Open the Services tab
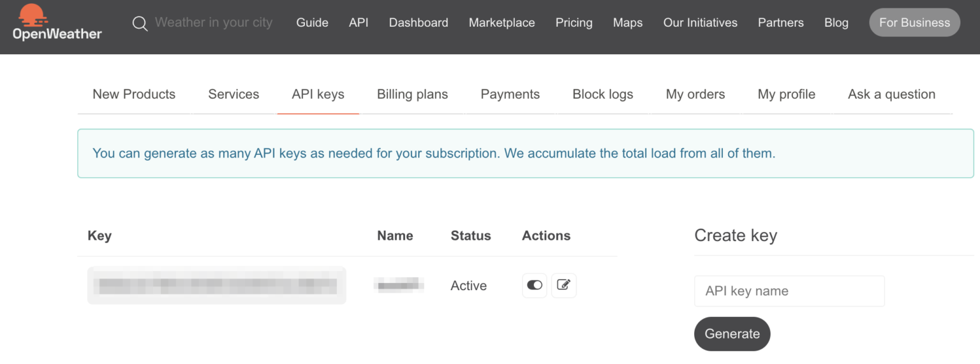The image size is (980, 364). (x=234, y=94)
